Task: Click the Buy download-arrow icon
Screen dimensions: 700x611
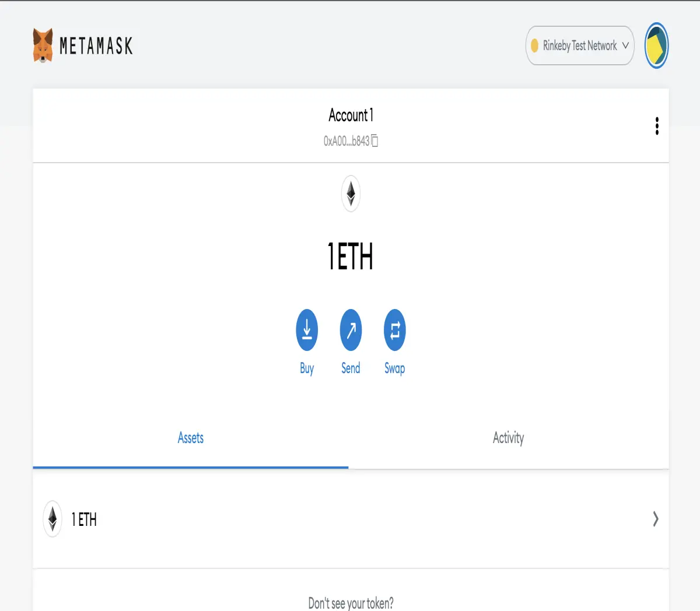Action: pyautogui.click(x=307, y=330)
